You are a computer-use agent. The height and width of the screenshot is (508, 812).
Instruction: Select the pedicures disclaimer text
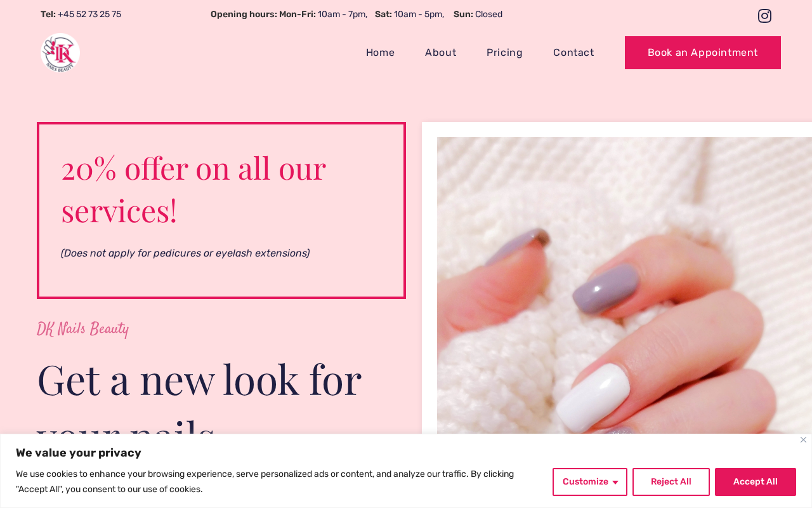click(x=185, y=253)
